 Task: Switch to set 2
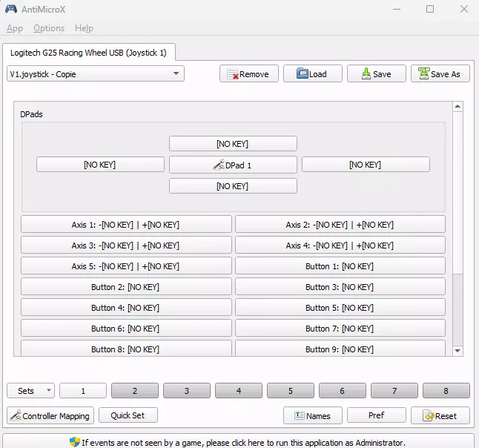[x=135, y=391]
